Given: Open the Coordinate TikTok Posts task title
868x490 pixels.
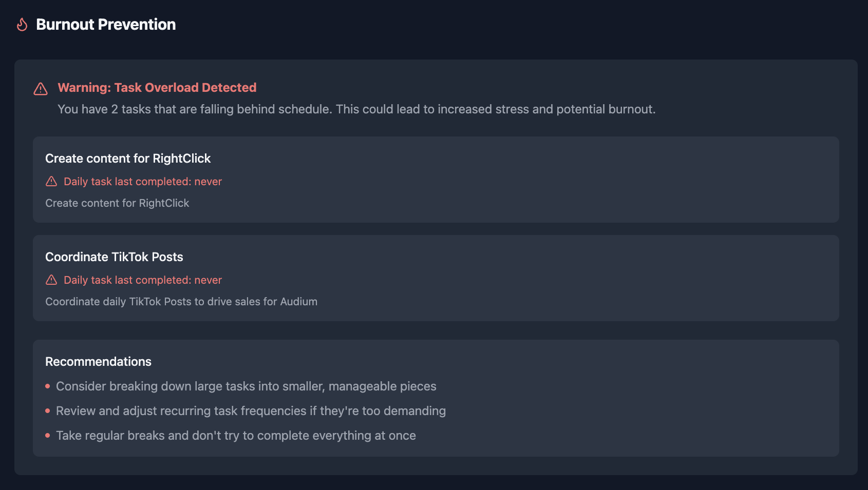Looking at the screenshot, I should pyautogui.click(x=114, y=257).
